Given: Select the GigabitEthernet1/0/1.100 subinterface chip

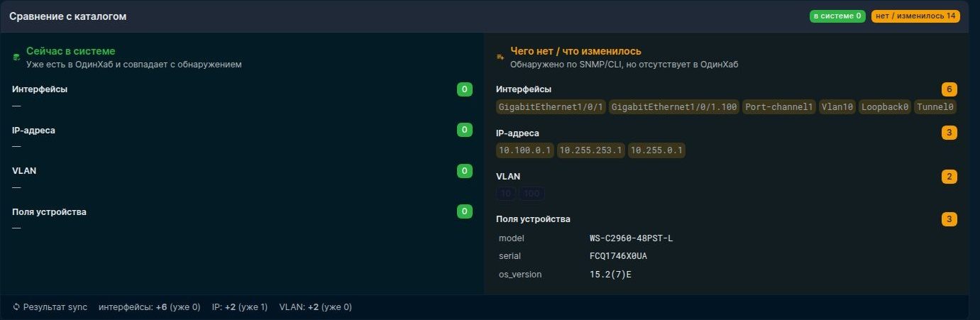Looking at the screenshot, I should (674, 107).
